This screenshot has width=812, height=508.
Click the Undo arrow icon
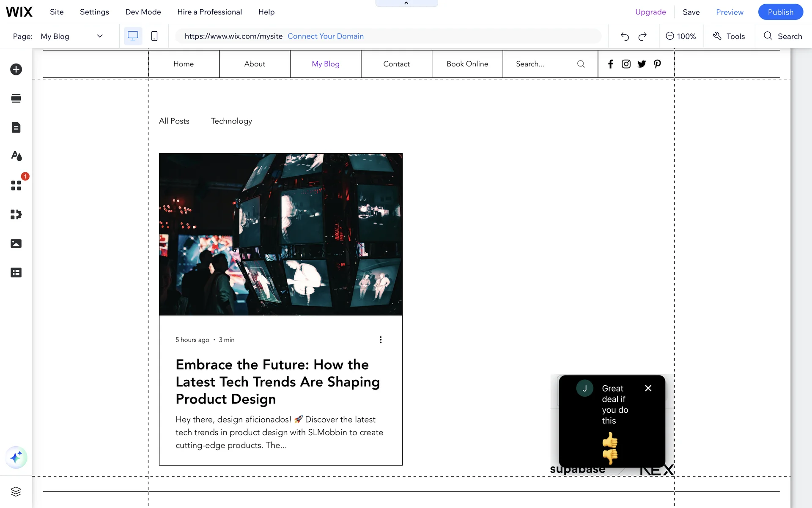[x=625, y=36]
